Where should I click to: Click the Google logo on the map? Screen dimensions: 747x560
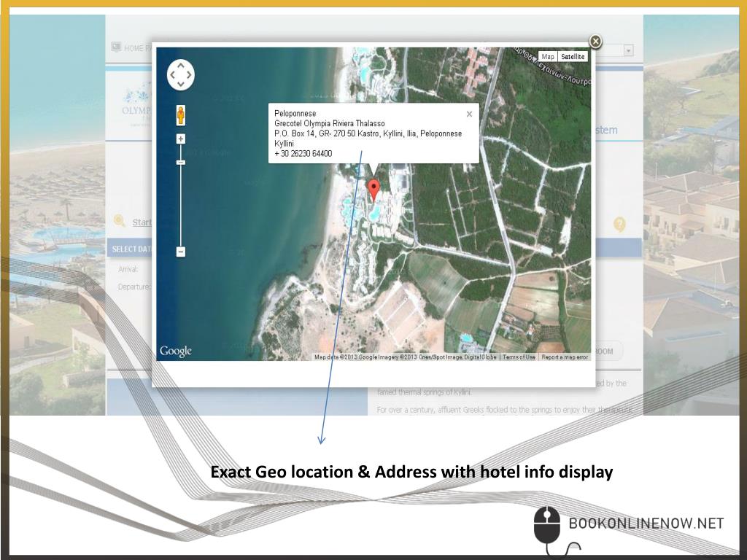[x=175, y=351]
